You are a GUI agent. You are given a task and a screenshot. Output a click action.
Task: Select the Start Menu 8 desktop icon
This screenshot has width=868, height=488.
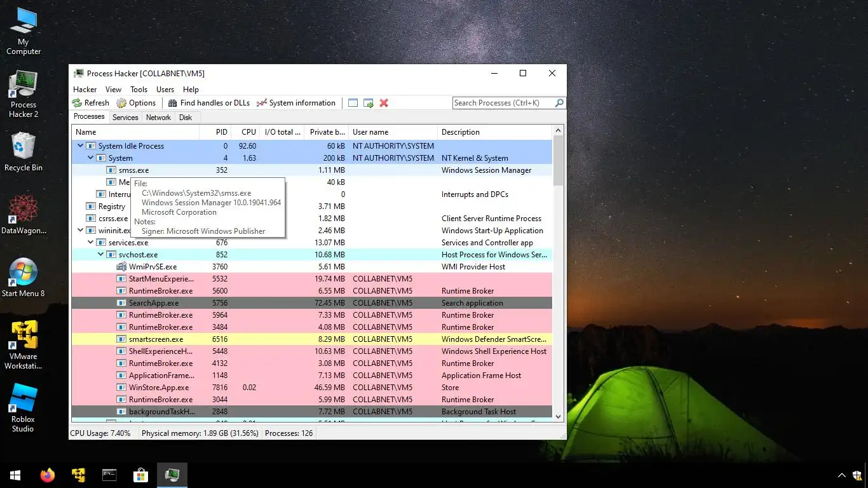click(x=24, y=278)
